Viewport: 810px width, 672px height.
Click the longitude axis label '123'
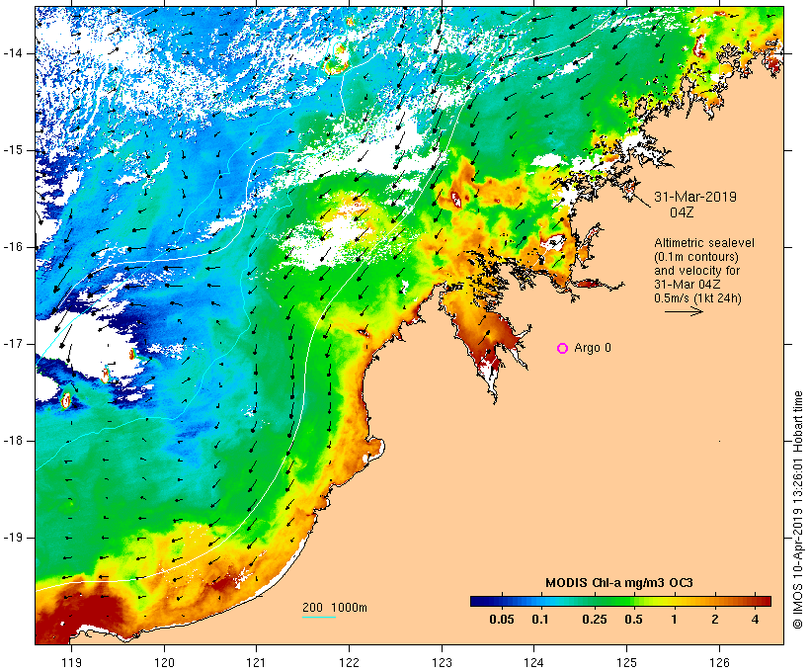(442, 662)
